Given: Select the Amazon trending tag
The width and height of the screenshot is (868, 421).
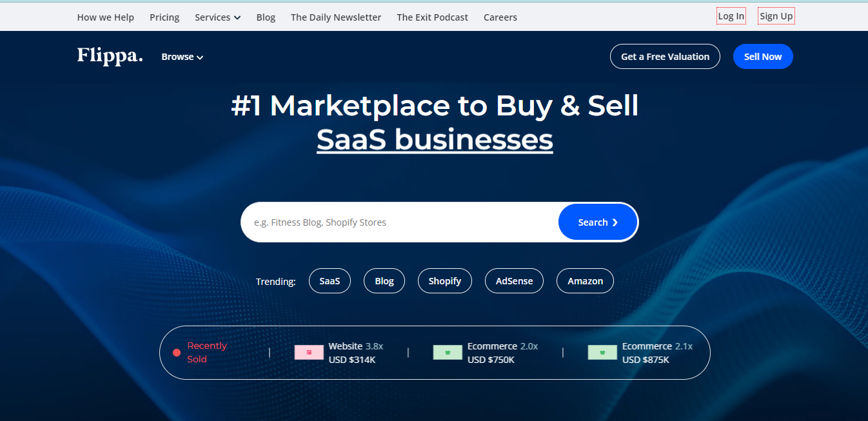Looking at the screenshot, I should pyautogui.click(x=585, y=281).
